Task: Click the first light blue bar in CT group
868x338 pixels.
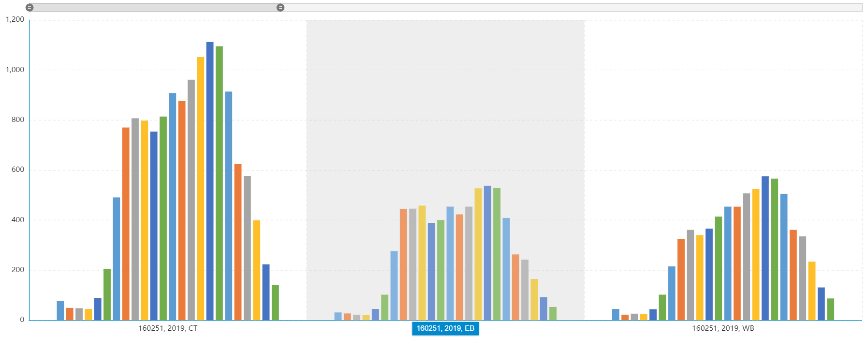Action: point(60,310)
